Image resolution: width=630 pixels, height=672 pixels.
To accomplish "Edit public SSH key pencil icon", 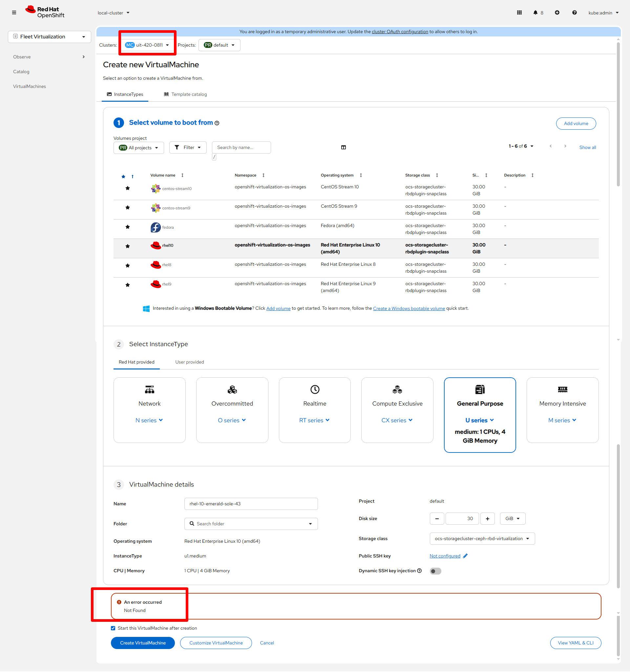I will pyautogui.click(x=465, y=556).
